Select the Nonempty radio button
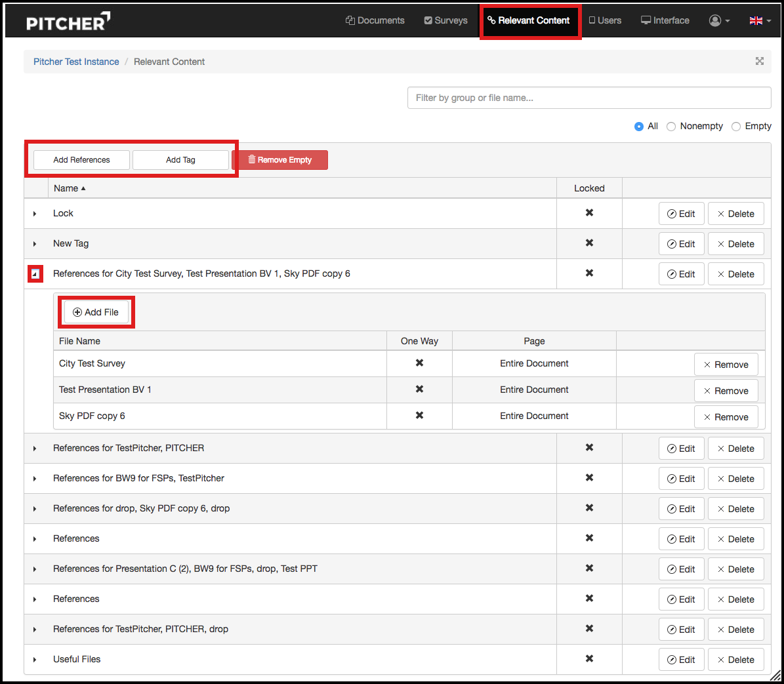784x684 pixels. [671, 127]
